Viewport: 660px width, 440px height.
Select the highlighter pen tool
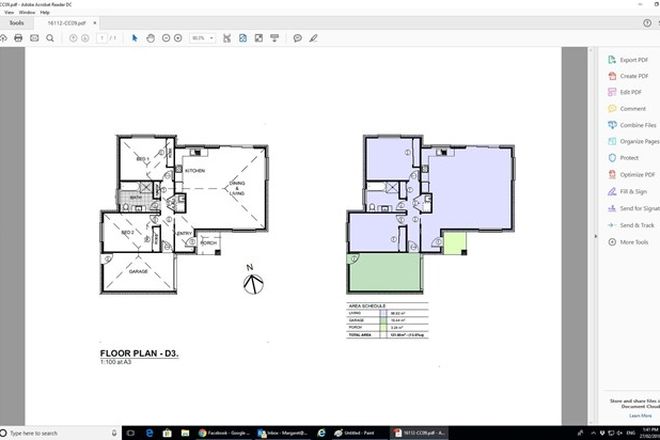[x=313, y=37]
